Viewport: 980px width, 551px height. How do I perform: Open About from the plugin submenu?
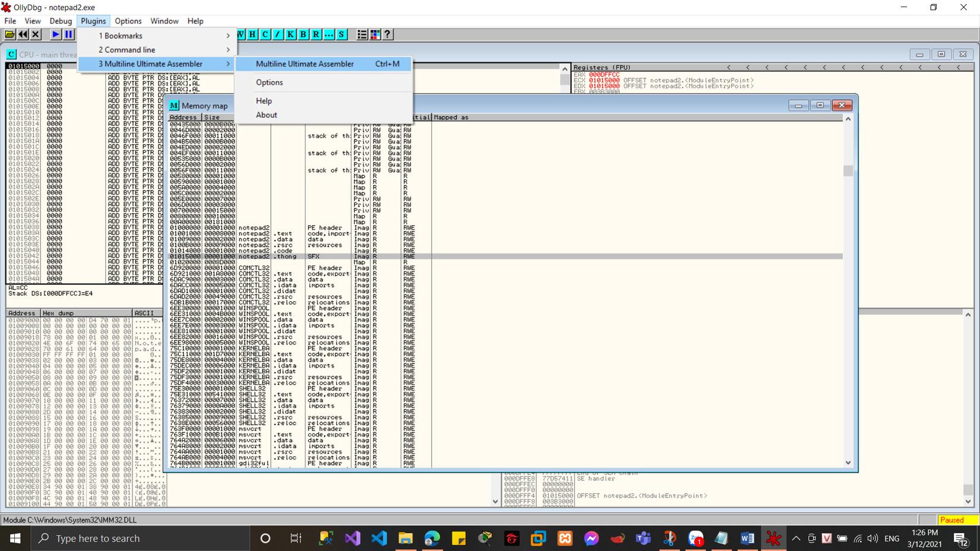(x=266, y=115)
